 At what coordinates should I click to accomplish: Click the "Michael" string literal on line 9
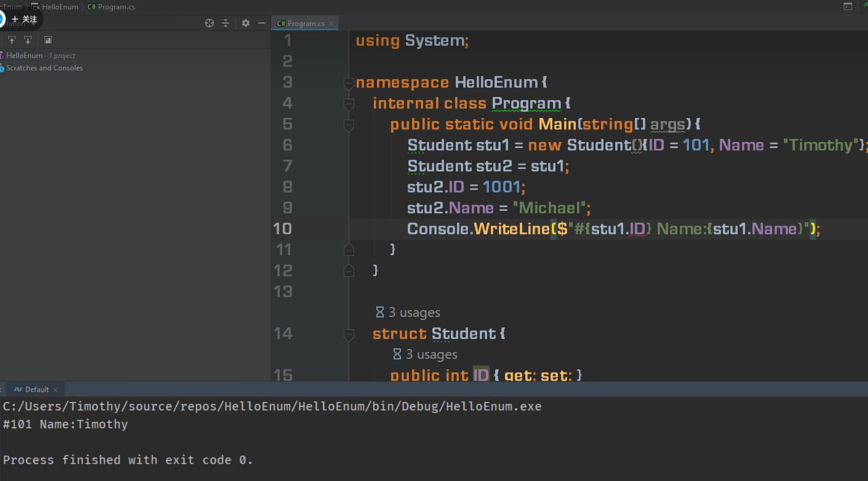pyautogui.click(x=550, y=208)
